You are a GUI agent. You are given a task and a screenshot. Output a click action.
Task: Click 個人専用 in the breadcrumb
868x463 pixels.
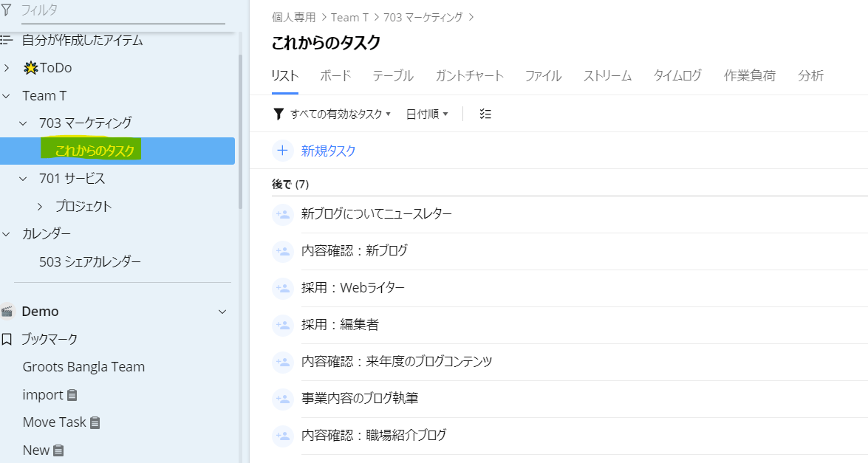pos(293,17)
